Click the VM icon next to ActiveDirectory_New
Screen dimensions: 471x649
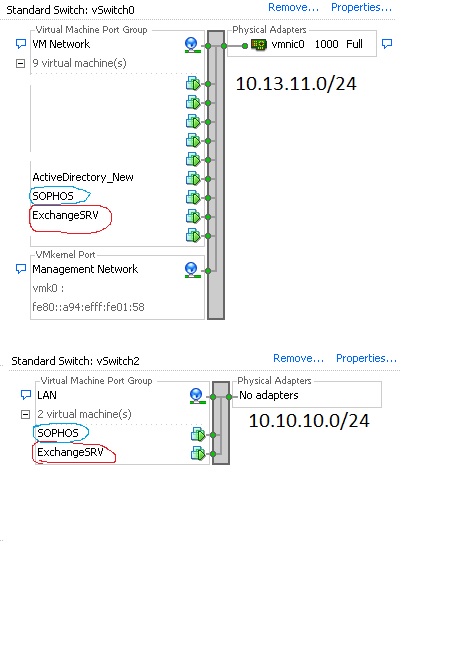[193, 178]
